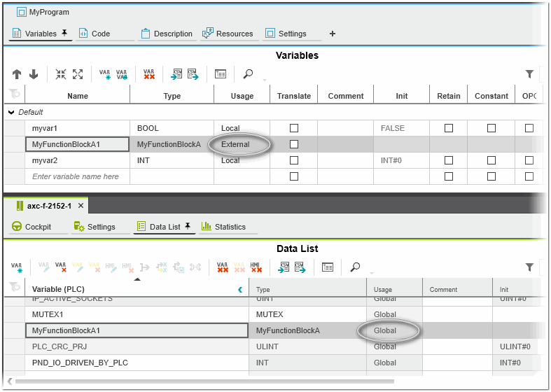Click the teal chevron in Variable (PLC) header
The image size is (551, 392).
click(240, 289)
